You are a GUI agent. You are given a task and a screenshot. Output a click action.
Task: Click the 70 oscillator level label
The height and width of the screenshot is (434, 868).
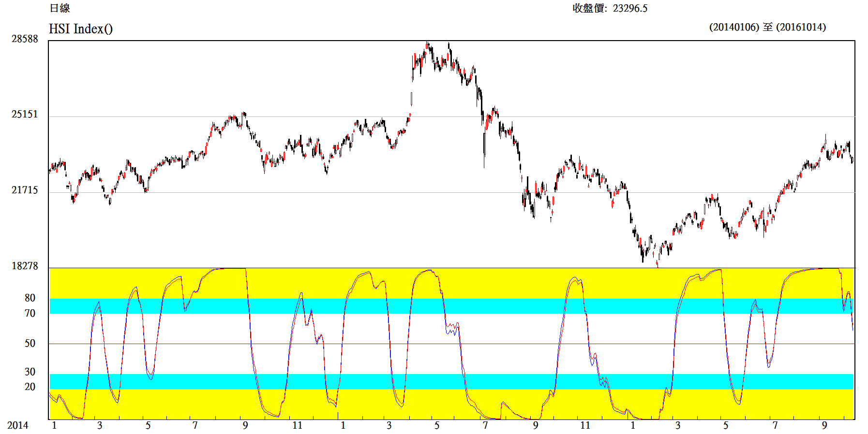click(30, 314)
